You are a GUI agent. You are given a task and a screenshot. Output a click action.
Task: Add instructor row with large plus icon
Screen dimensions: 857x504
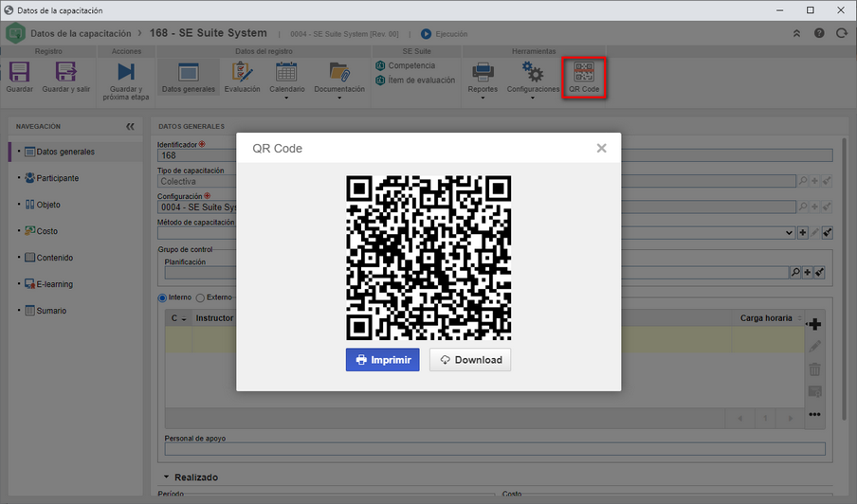click(814, 324)
